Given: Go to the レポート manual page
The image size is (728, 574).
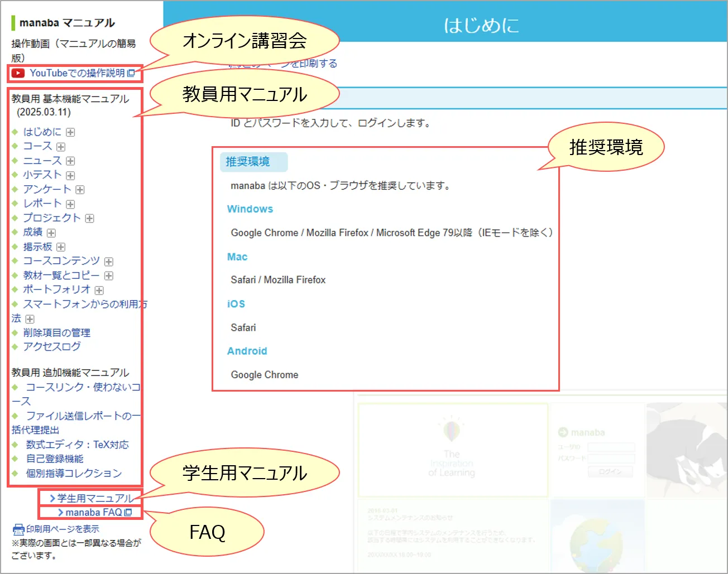Looking at the screenshot, I should point(42,204).
